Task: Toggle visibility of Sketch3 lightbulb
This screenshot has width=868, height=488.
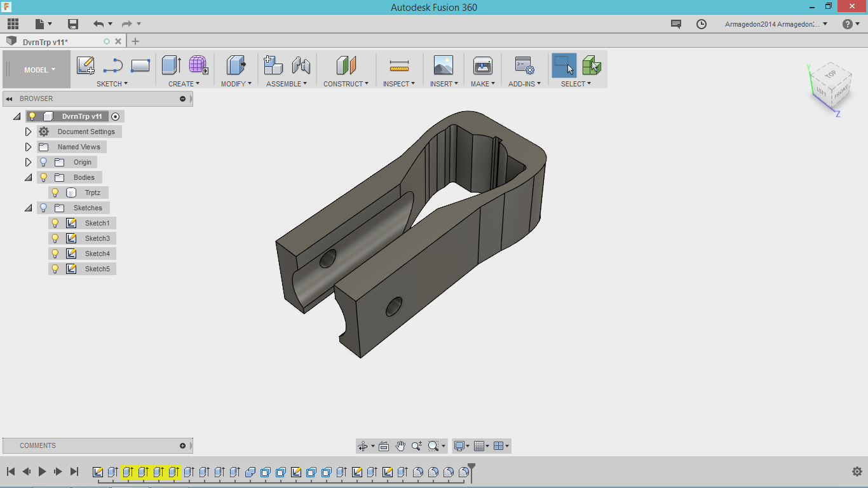Action: point(55,238)
